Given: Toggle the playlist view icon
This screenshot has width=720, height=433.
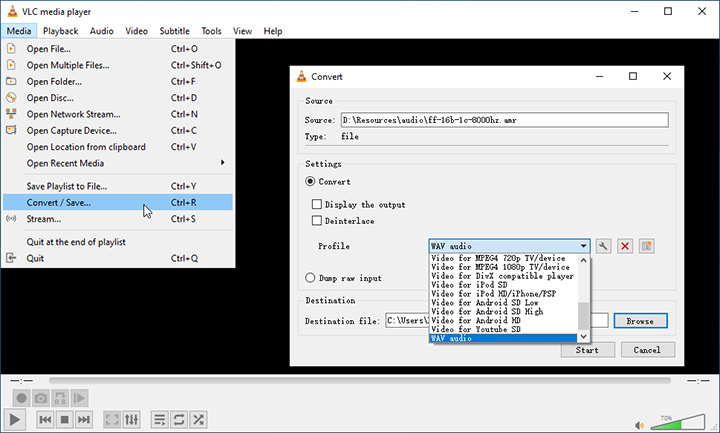Looking at the screenshot, I should click(159, 419).
